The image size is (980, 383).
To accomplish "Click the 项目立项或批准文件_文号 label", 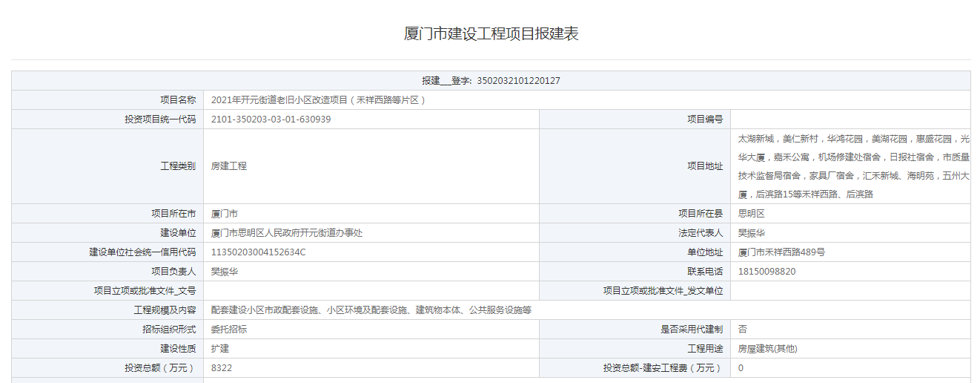I will tap(145, 290).
